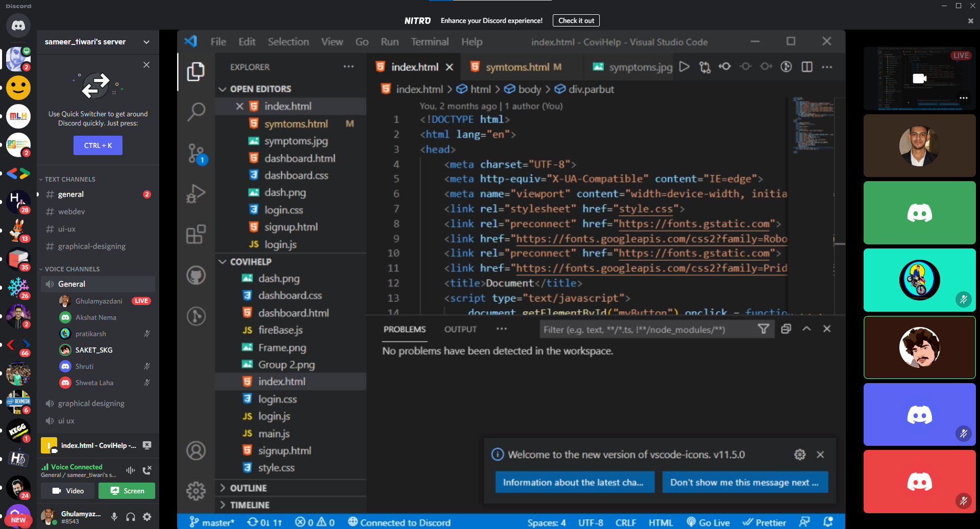The image size is (980, 529).
Task: Select the Problems panel tab
Action: pos(405,329)
